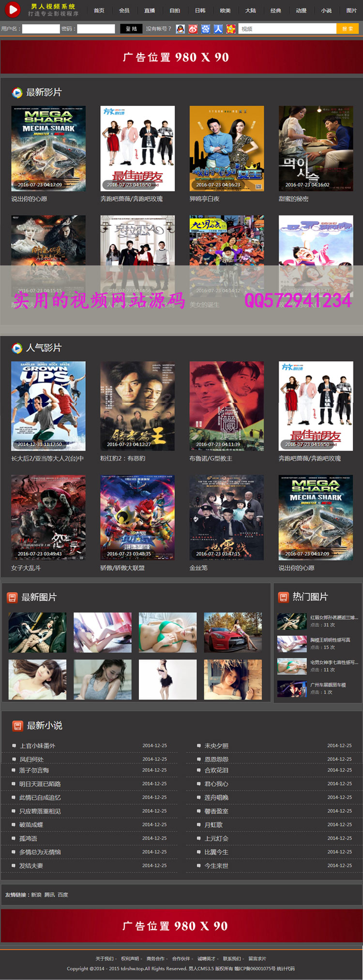Screen dimensions: 363x980
Task: Click the 女子大乱斗 title link
Action: [26, 568]
